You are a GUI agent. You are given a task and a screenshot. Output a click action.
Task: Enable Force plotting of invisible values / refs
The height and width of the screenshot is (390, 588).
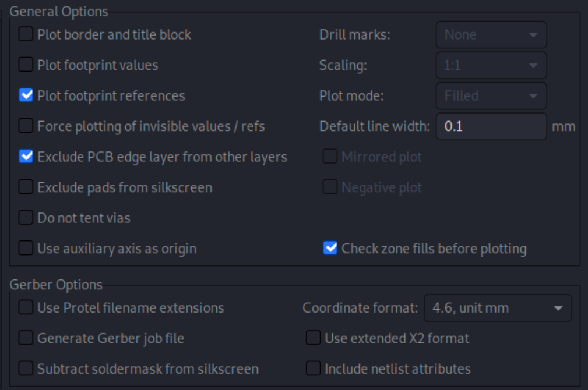tap(26, 126)
